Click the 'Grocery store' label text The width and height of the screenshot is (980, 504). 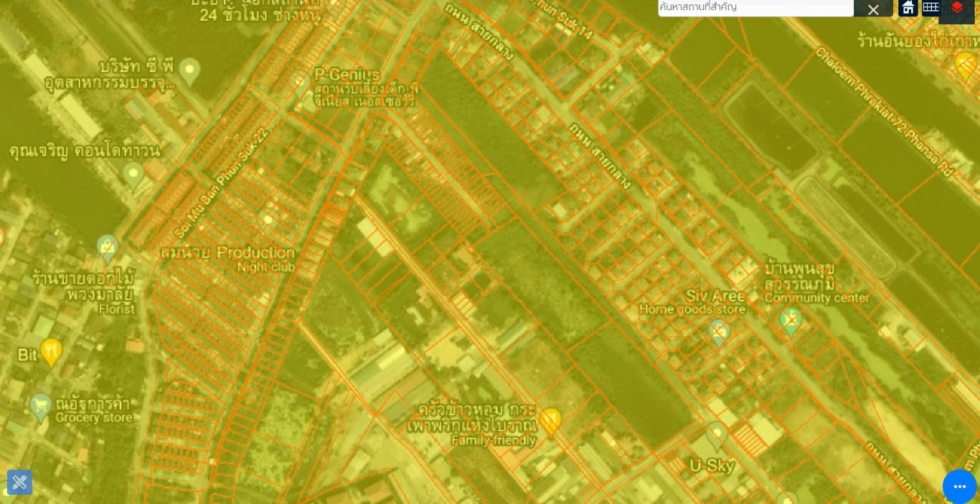pos(94,418)
